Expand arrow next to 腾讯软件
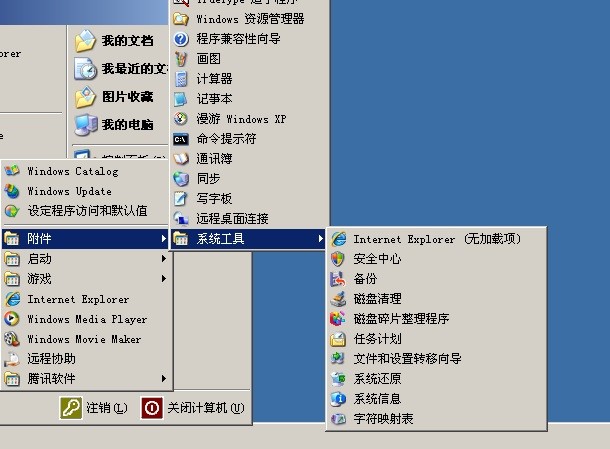Image resolution: width=610 pixels, height=449 pixels. [164, 379]
